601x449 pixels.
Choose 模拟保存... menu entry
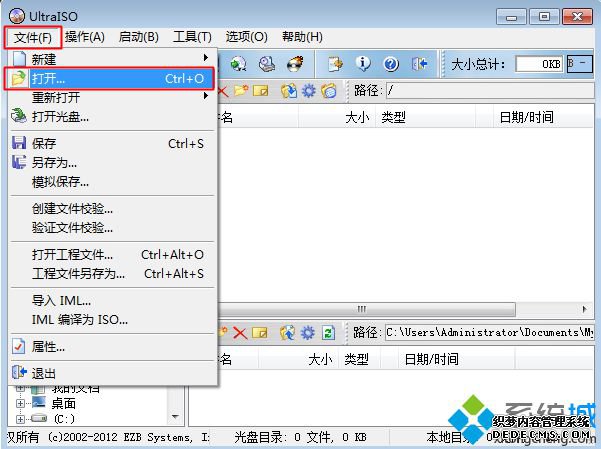click(111, 182)
